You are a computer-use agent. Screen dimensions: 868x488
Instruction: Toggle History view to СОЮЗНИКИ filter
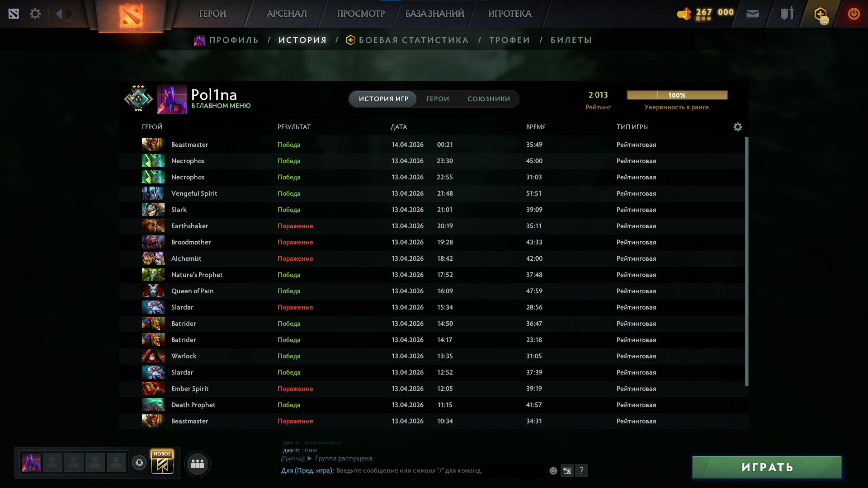pyautogui.click(x=488, y=99)
